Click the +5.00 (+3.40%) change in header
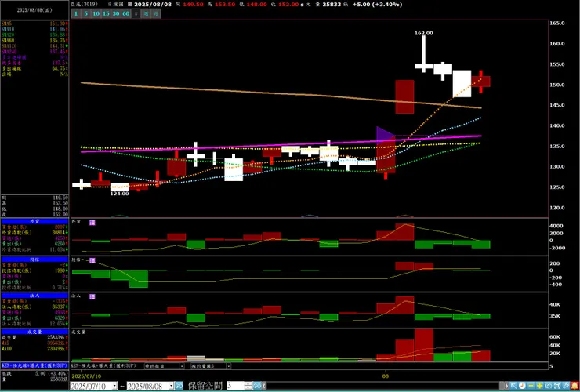Screen dimensions: 580x392 pos(377,5)
